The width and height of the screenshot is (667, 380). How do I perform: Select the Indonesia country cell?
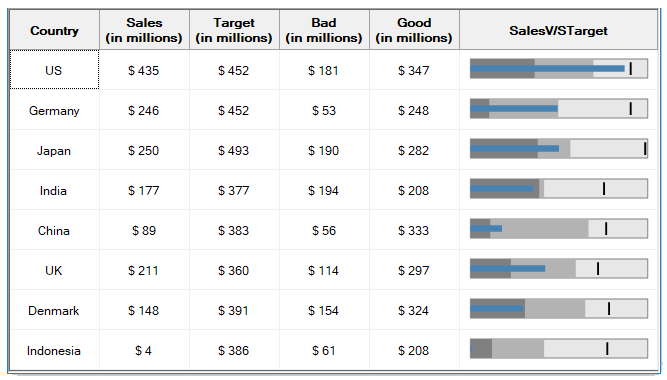pos(54,350)
